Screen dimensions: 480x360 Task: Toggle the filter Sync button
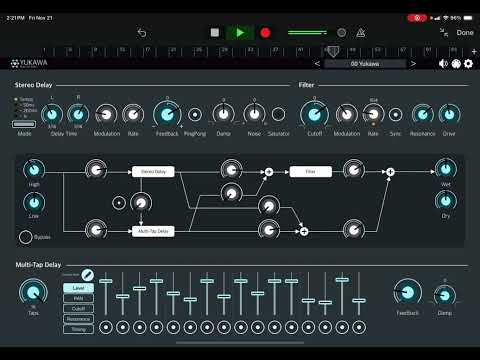pyautogui.click(x=396, y=115)
